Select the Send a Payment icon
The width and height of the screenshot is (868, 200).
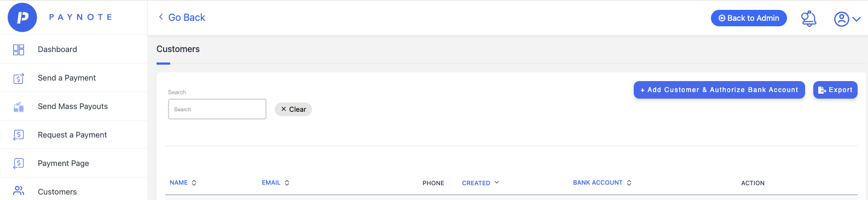pyautogui.click(x=19, y=78)
